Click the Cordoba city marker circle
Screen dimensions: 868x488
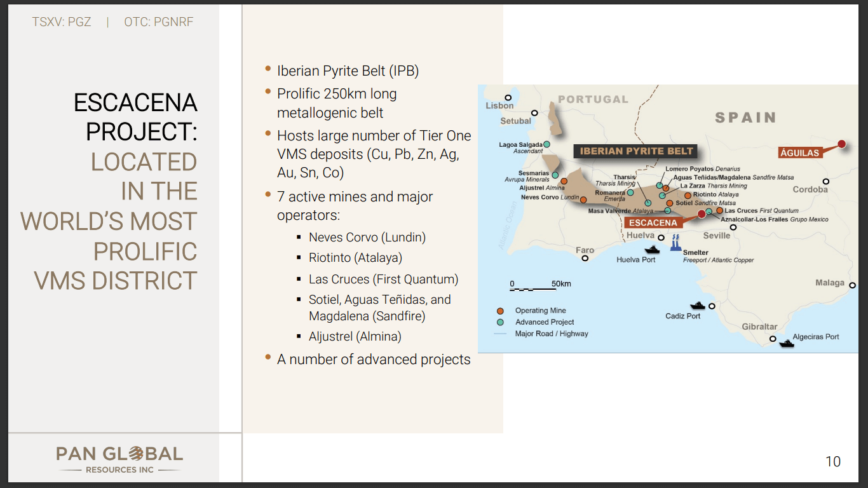(826, 181)
